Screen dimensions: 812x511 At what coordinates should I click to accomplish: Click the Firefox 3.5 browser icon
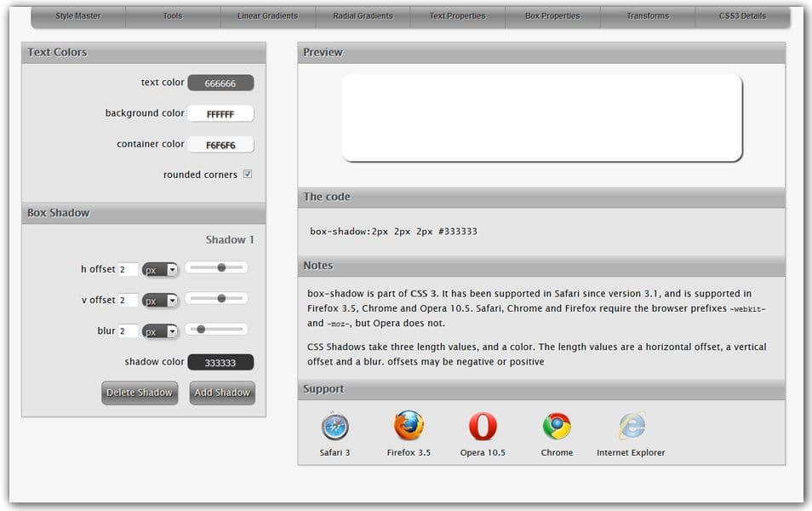click(409, 426)
